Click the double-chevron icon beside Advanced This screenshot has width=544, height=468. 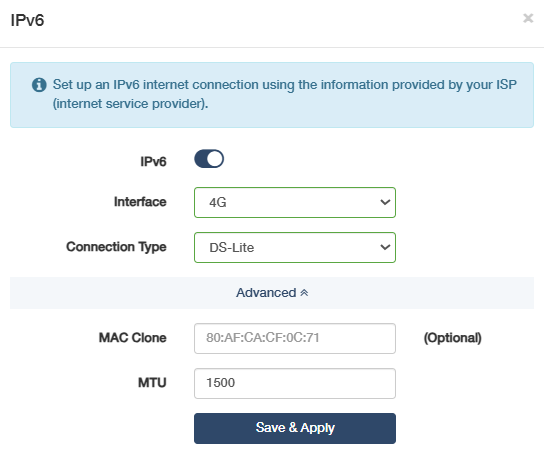[304, 293]
